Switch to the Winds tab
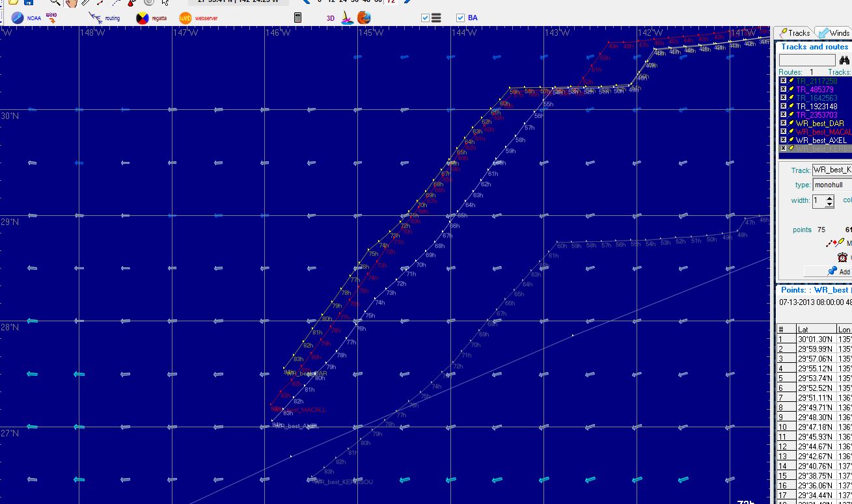This screenshot has height=504, width=852. click(834, 33)
